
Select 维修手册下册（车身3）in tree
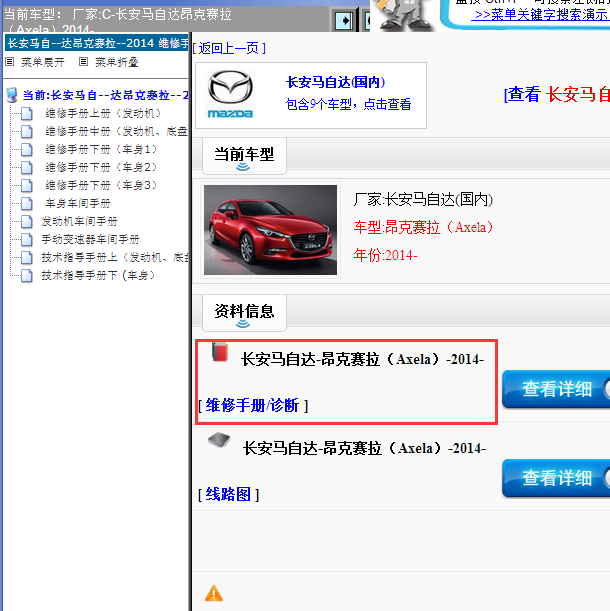(x=101, y=185)
